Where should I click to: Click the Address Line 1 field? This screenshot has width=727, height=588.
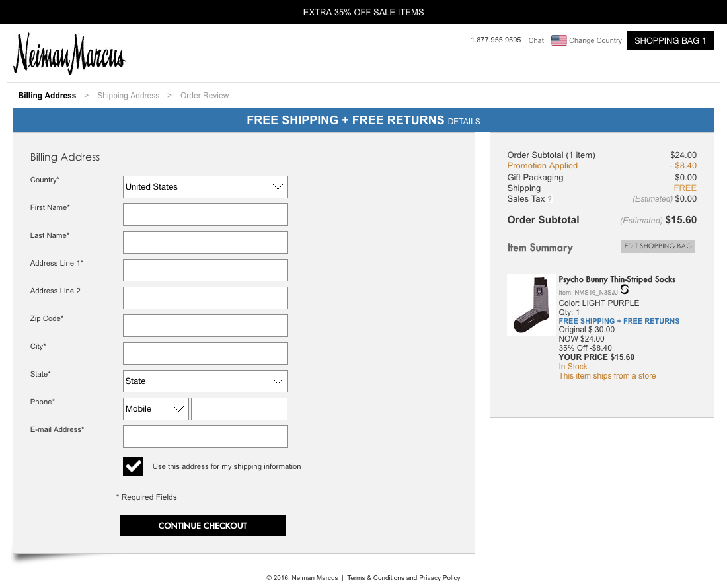pyautogui.click(x=206, y=270)
